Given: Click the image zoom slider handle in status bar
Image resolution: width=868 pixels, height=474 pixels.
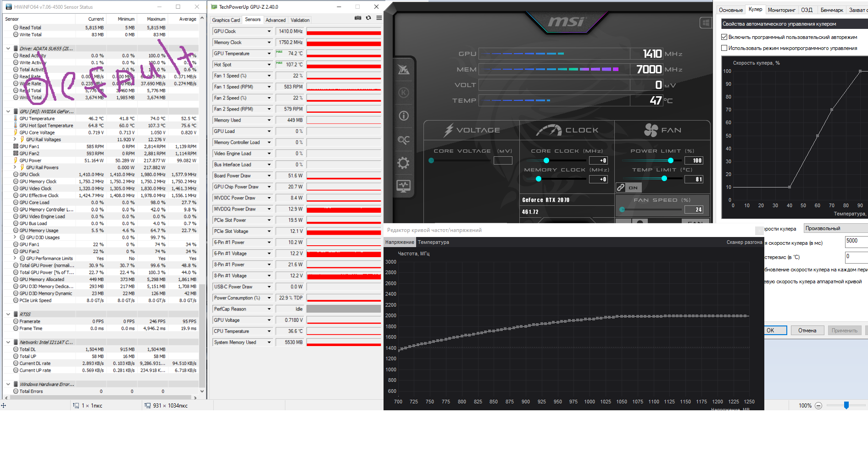Looking at the screenshot, I should pos(846,405).
